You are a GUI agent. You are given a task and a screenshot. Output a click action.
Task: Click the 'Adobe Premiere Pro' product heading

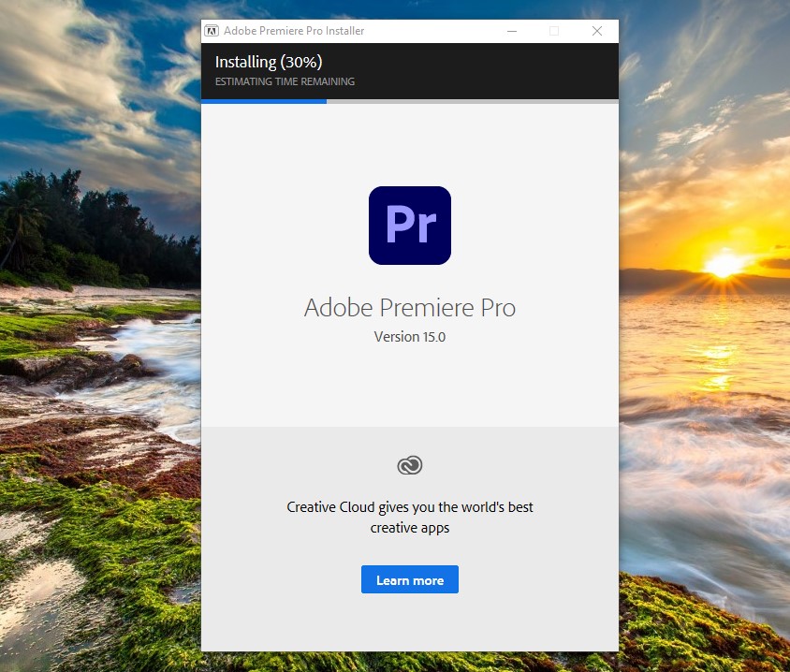pyautogui.click(x=410, y=307)
